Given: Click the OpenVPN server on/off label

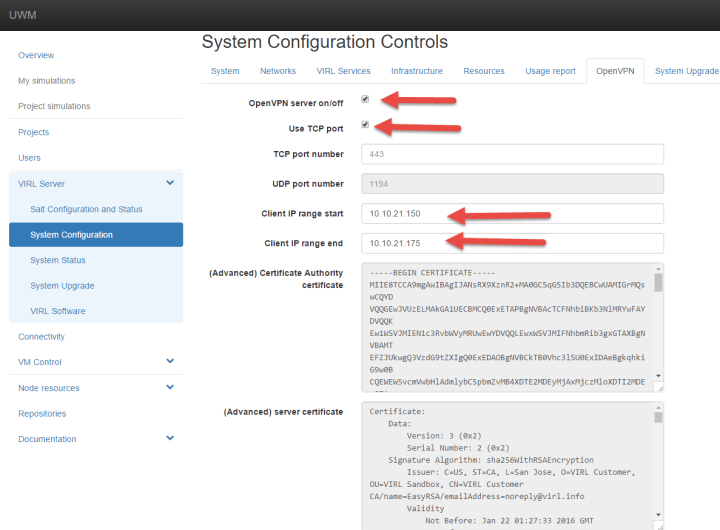Looking at the screenshot, I should pyautogui.click(x=296, y=103).
